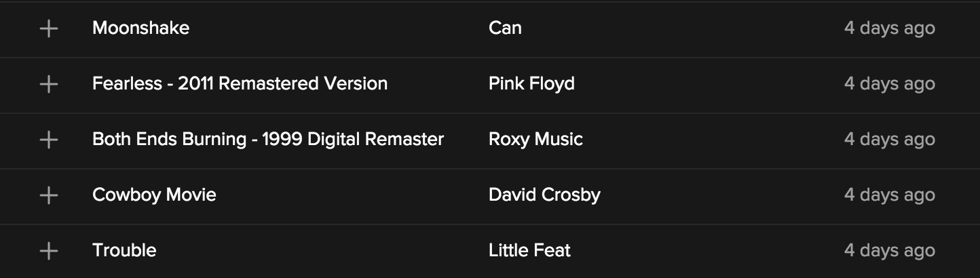The height and width of the screenshot is (278, 980).
Task: Select the Cowboy Movie song title
Action: pyautogui.click(x=154, y=195)
